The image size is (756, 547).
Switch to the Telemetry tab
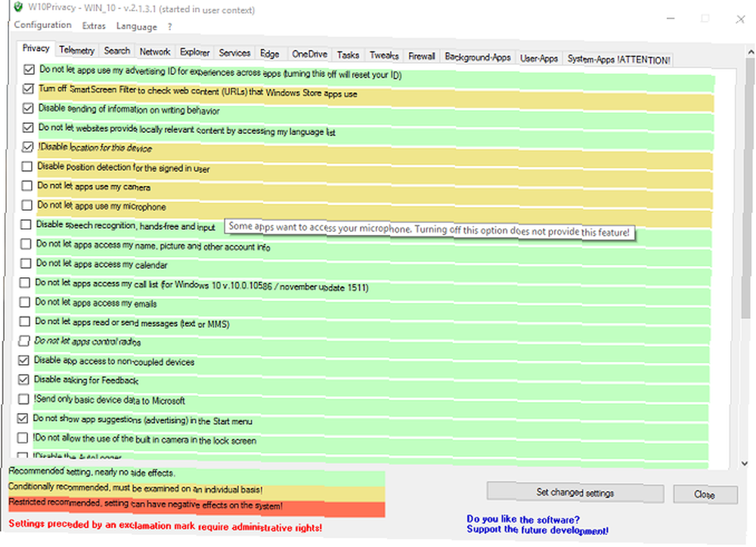(76, 50)
